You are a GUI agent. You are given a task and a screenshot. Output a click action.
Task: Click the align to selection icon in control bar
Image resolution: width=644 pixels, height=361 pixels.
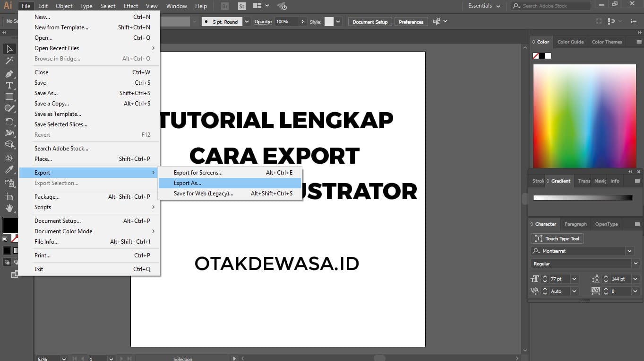pyautogui.click(x=437, y=21)
